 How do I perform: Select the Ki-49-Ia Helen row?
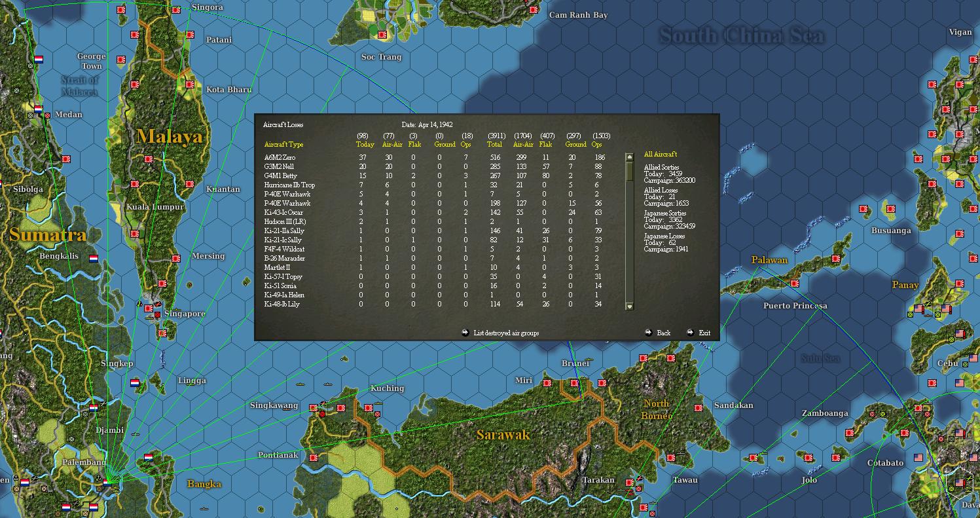click(x=434, y=295)
